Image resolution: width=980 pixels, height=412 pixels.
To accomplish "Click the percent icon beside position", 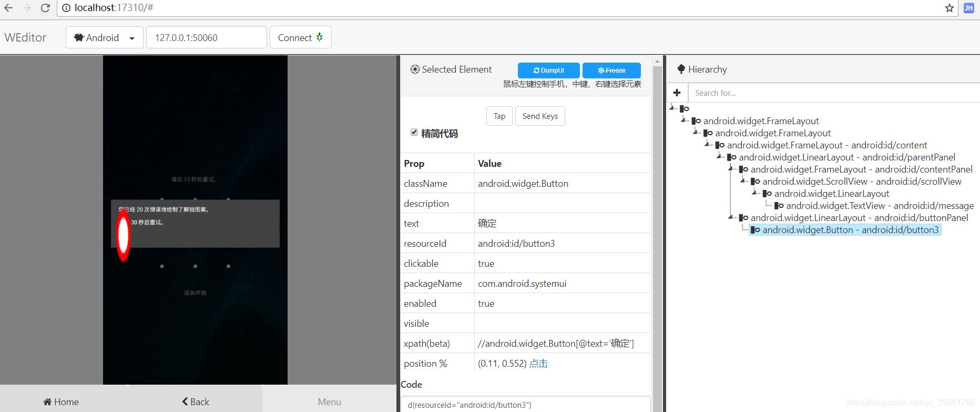I will (443, 364).
